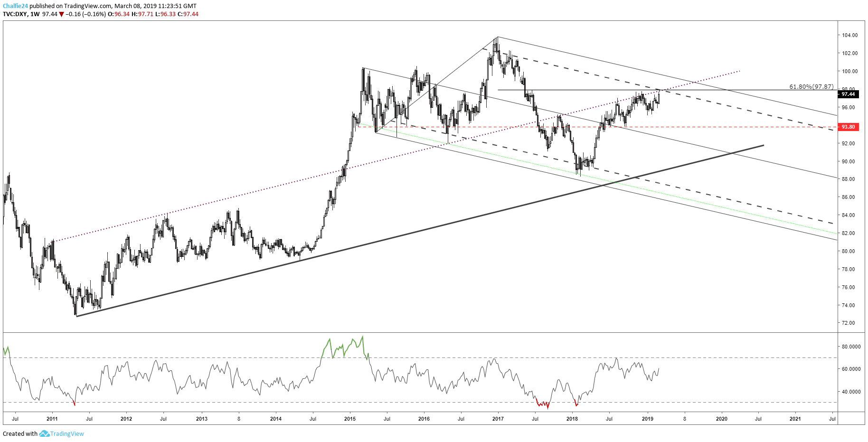Click the O:96.34 open price value
The height and width of the screenshot is (442, 868).
(x=119, y=14)
